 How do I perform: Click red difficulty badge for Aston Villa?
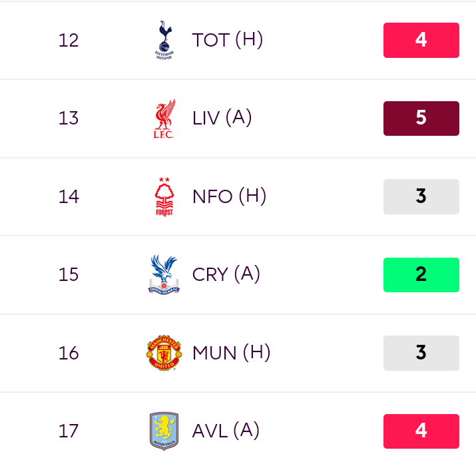(421, 431)
